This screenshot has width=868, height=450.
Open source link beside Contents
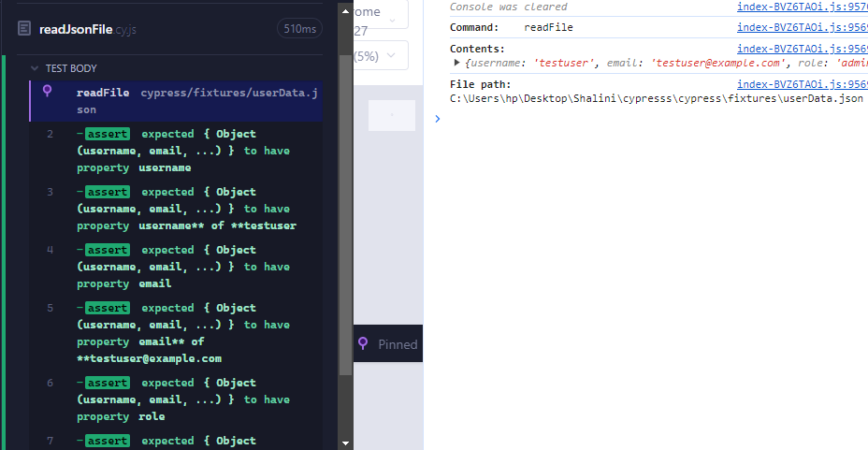(803, 49)
